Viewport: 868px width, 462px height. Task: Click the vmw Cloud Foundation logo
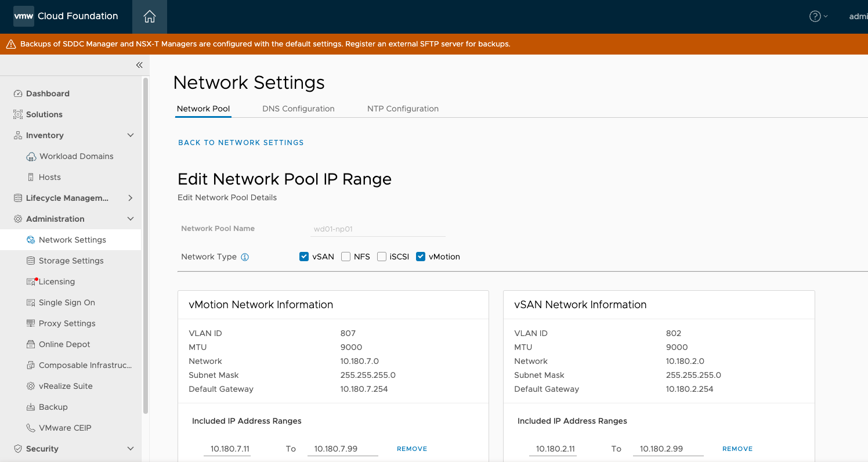(x=66, y=16)
